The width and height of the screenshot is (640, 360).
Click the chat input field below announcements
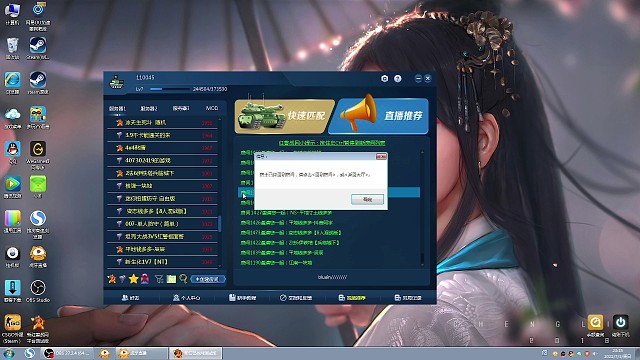[x=332, y=277]
